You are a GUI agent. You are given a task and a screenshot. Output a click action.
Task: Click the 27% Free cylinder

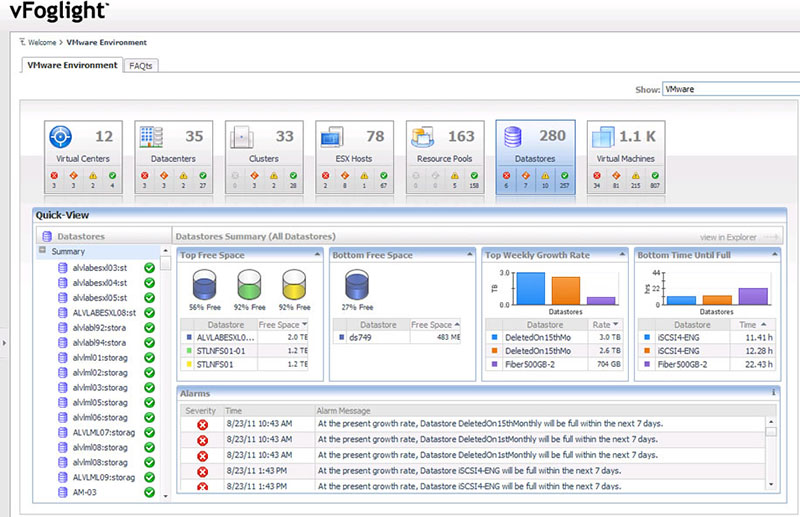pos(357,285)
